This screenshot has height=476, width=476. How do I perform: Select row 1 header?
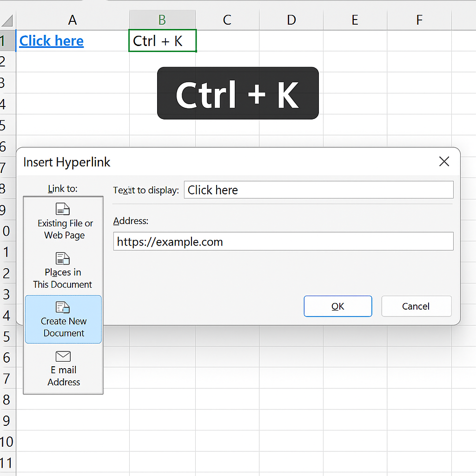click(x=7, y=41)
